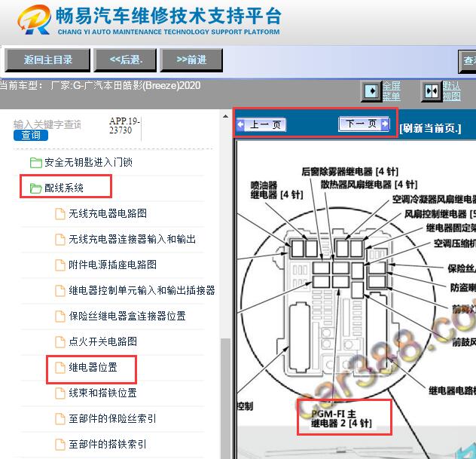Click page icon beside 继电器控制单元输入和输出插接器
The height and width of the screenshot is (459, 476).
tap(59, 290)
